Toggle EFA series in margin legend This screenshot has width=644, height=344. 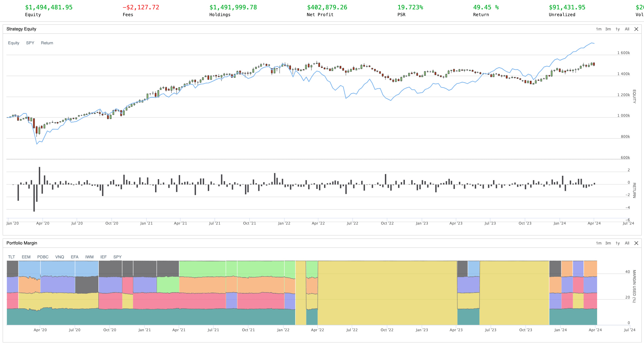point(75,257)
